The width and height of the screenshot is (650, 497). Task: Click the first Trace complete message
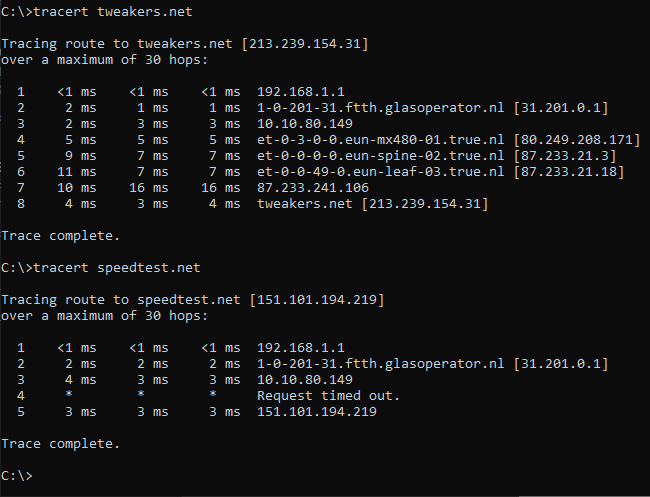(61, 236)
